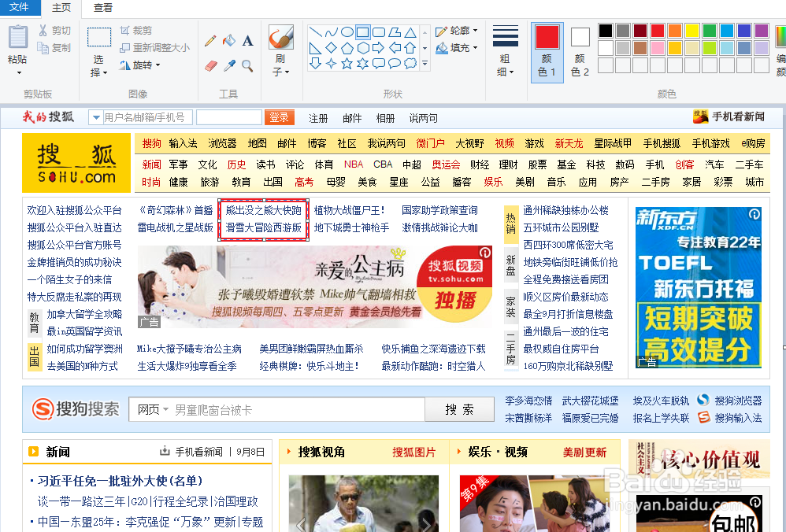
Task: Choose the Hexagon shape
Action: coord(363,48)
